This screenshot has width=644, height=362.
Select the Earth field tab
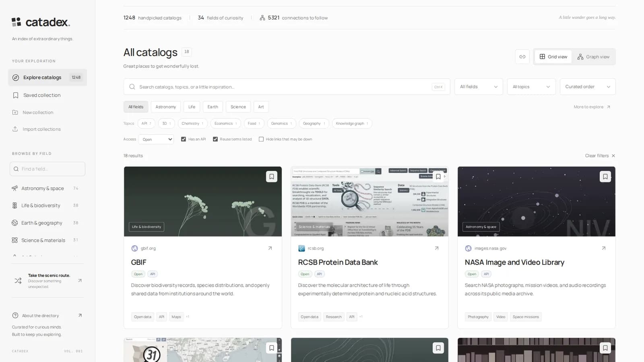(x=213, y=107)
